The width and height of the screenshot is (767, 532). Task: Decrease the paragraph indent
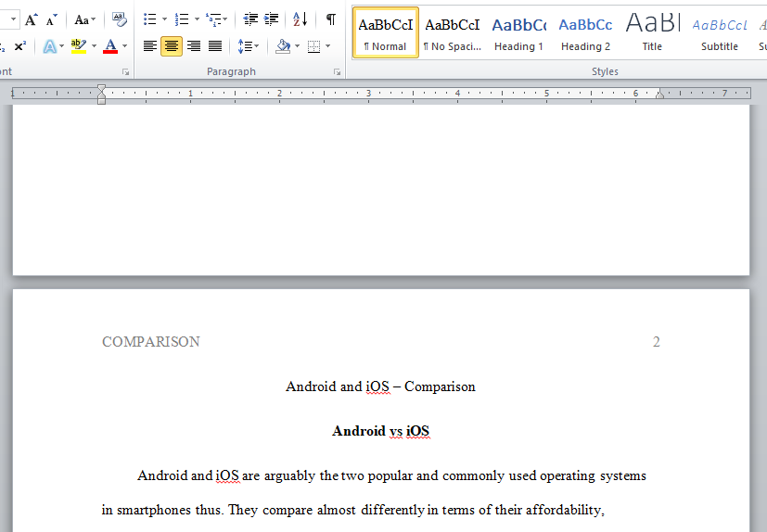point(250,19)
